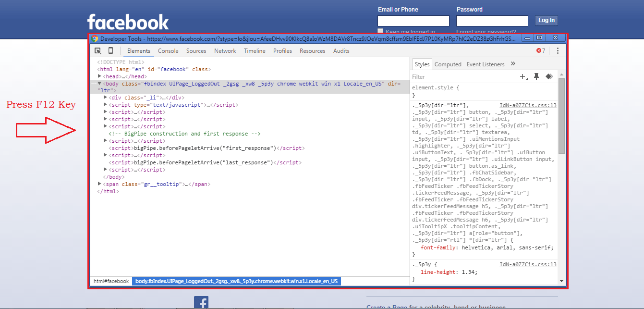Click the Styles Filter input field

(x=461, y=77)
